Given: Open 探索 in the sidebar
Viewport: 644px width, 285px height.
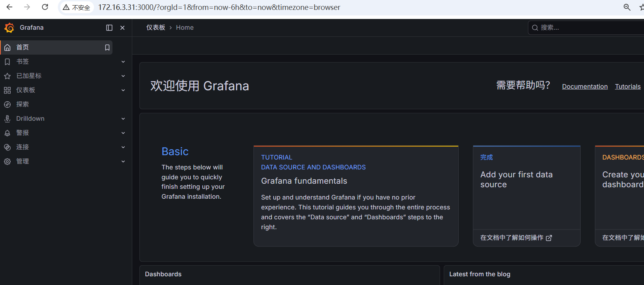Looking at the screenshot, I should click(23, 104).
